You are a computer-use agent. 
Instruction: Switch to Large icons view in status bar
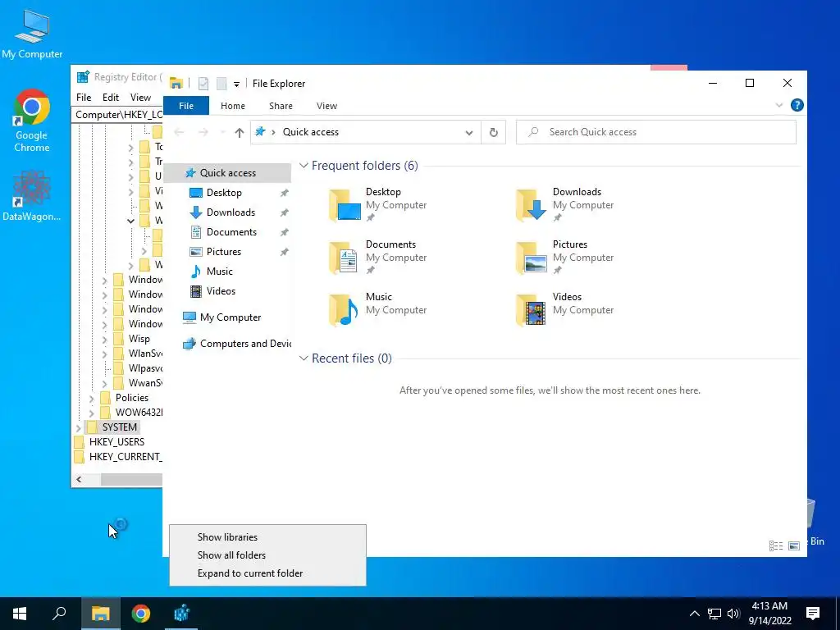coord(794,546)
